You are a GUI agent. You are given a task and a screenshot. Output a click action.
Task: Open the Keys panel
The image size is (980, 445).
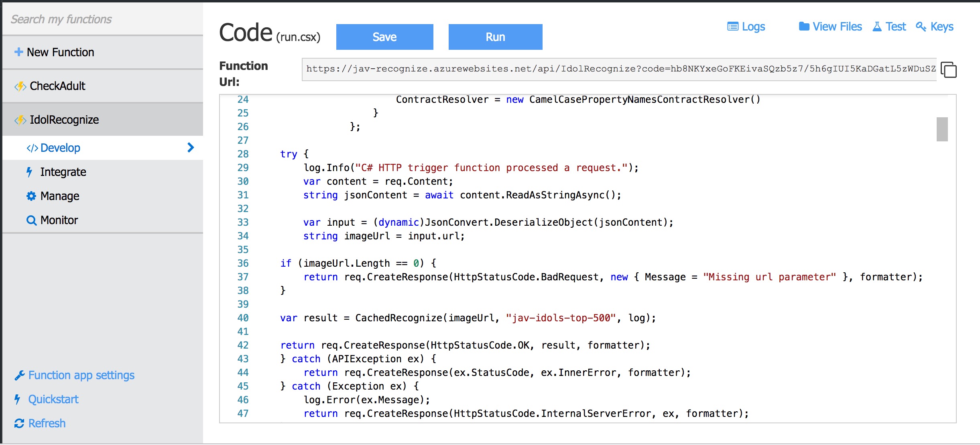(x=935, y=27)
